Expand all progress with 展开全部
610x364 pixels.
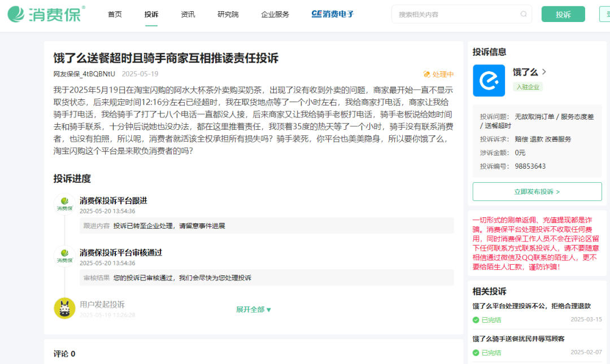[253, 310]
